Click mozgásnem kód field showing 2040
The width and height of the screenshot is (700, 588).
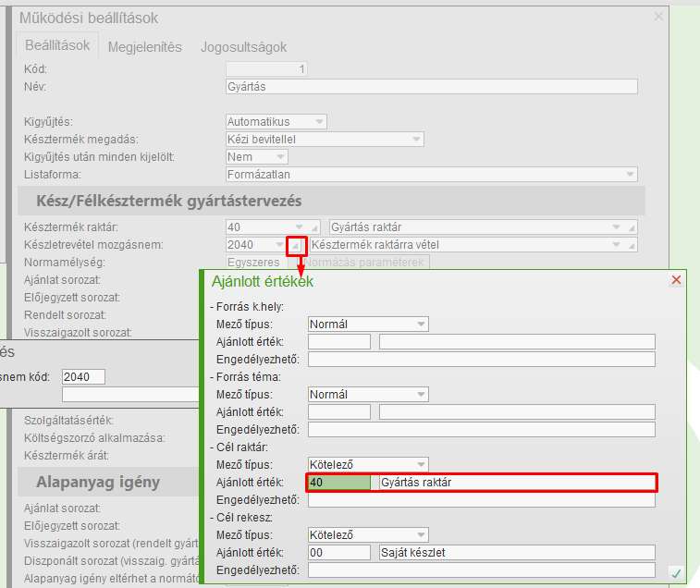click(83, 377)
